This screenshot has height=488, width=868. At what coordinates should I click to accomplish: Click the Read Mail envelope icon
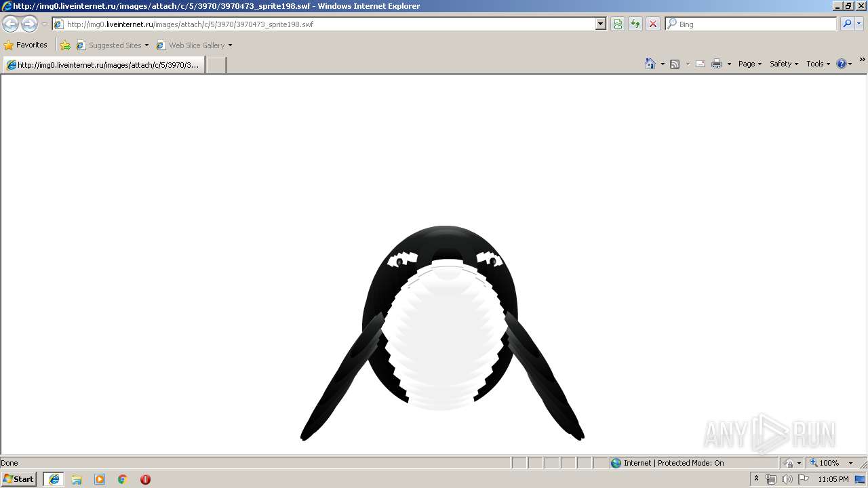click(701, 64)
